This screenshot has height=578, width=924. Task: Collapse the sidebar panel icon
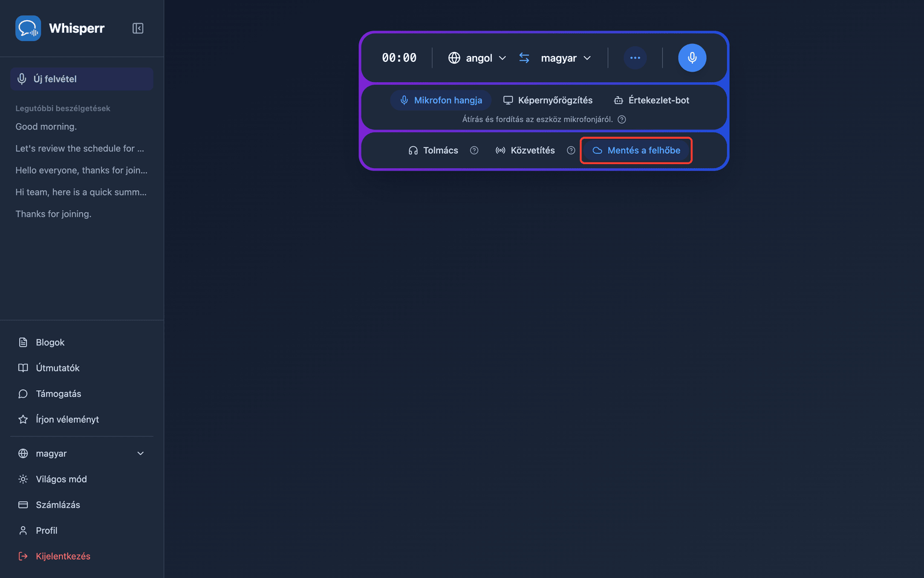(x=137, y=28)
